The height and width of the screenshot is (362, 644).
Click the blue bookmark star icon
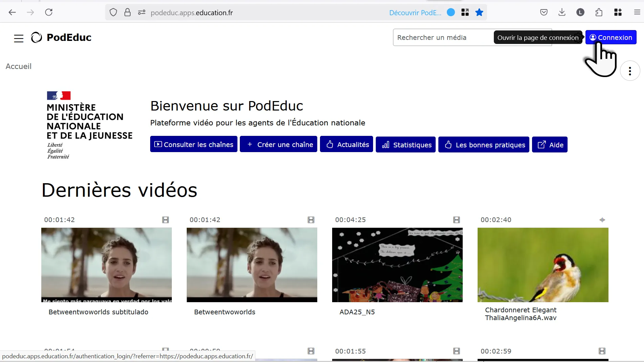pyautogui.click(x=479, y=13)
